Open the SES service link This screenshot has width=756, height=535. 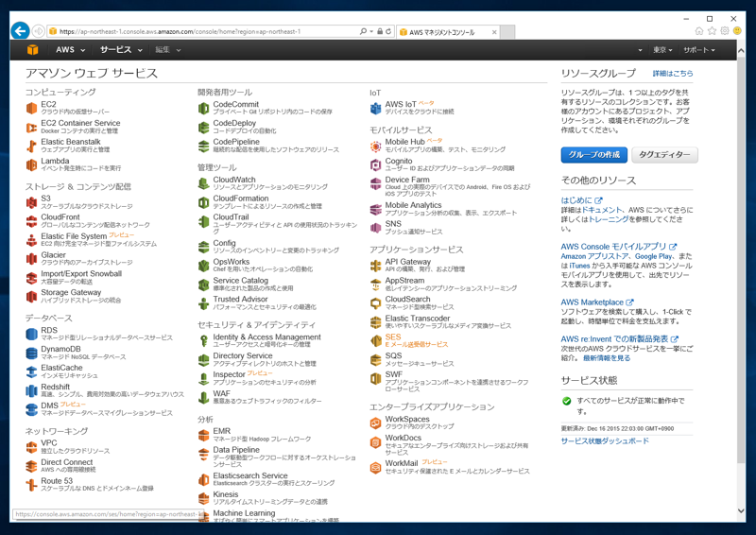point(393,337)
